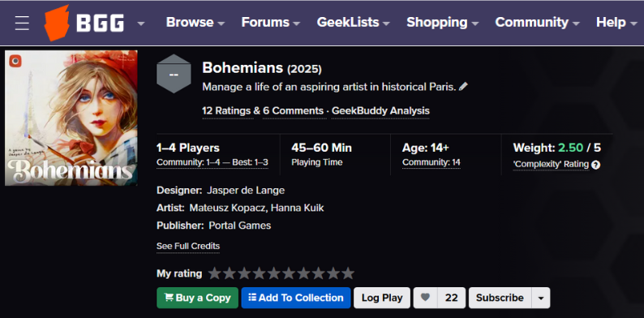Open the hamburger menu icon
This screenshot has height=318, width=644.
[x=22, y=23]
